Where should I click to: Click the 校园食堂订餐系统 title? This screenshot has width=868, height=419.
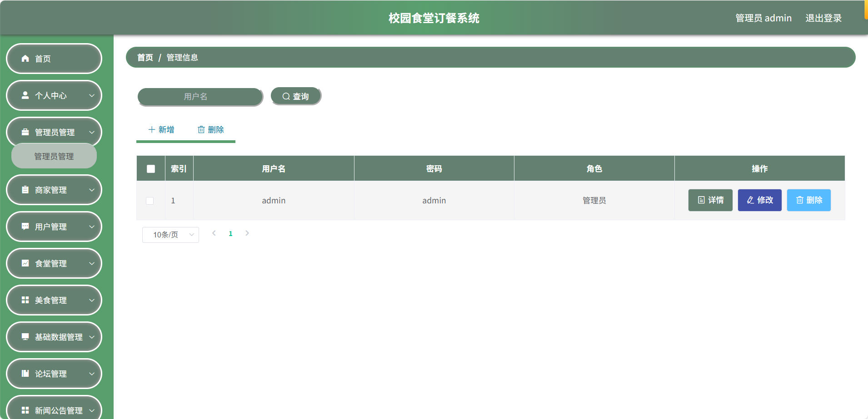(x=434, y=18)
